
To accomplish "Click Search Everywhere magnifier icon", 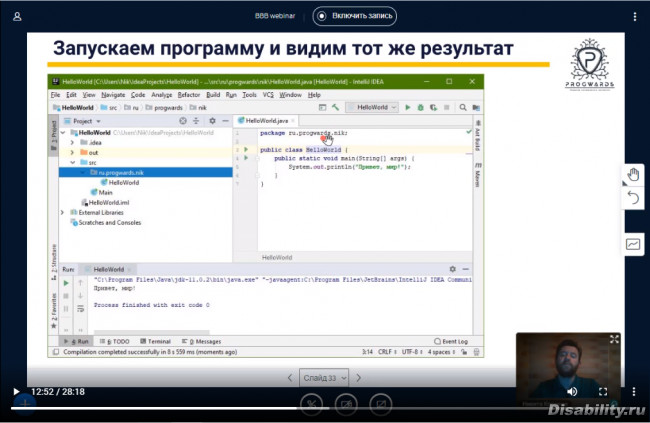I will click(463, 107).
